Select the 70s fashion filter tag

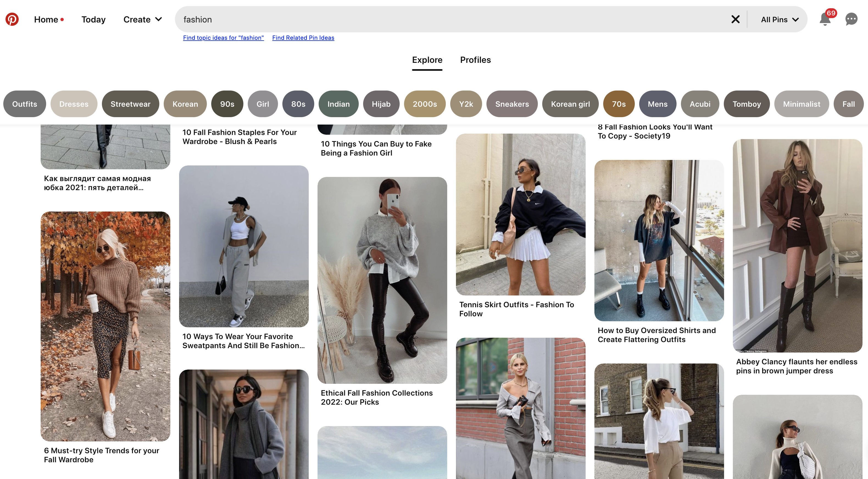[x=618, y=103]
